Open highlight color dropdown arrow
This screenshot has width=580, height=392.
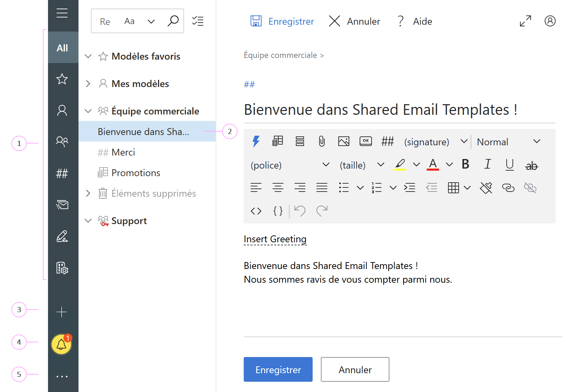tap(416, 165)
